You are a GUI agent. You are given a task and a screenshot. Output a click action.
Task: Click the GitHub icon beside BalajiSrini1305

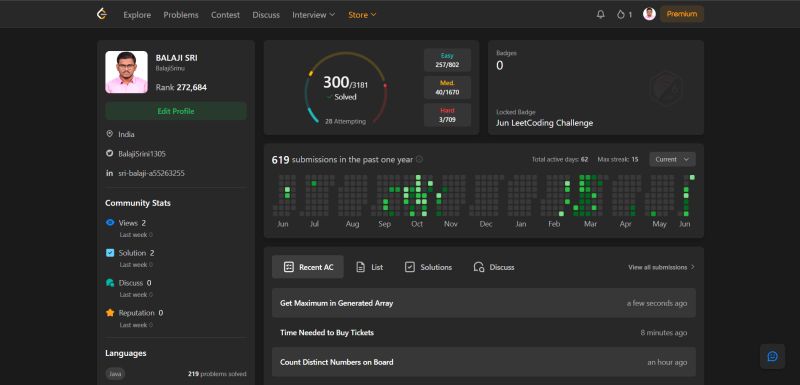pyautogui.click(x=109, y=153)
